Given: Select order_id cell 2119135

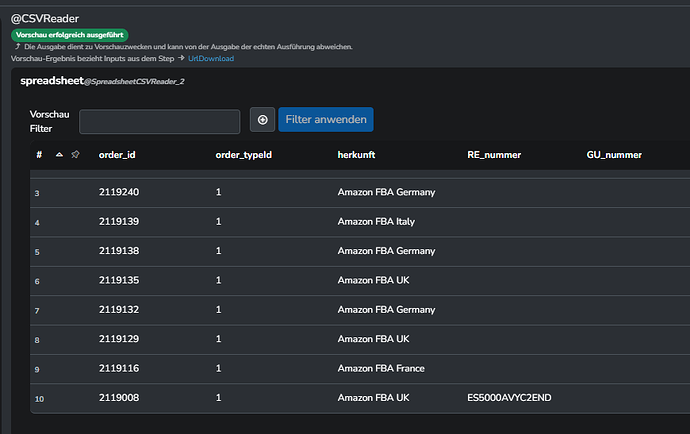Looking at the screenshot, I should coord(119,280).
